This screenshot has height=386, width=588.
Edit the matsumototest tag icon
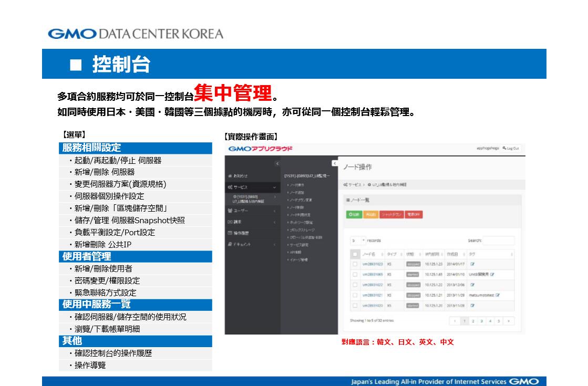(x=498, y=295)
